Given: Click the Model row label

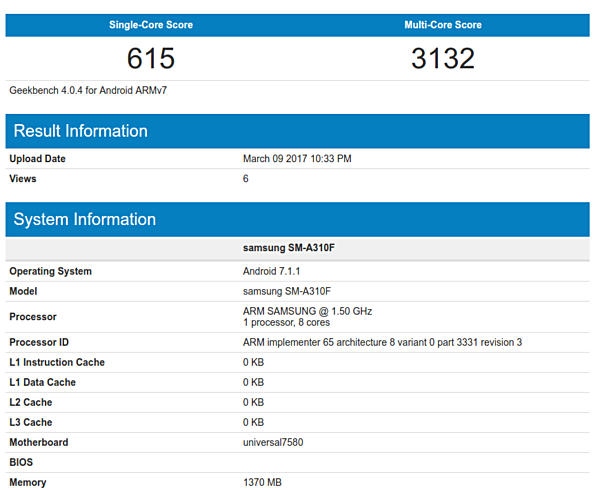Looking at the screenshot, I should [25, 291].
